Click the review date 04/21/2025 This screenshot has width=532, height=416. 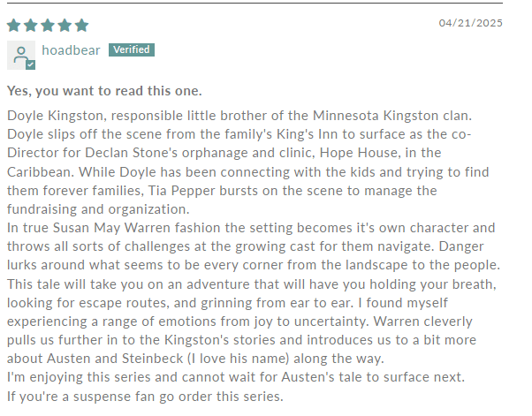point(471,23)
